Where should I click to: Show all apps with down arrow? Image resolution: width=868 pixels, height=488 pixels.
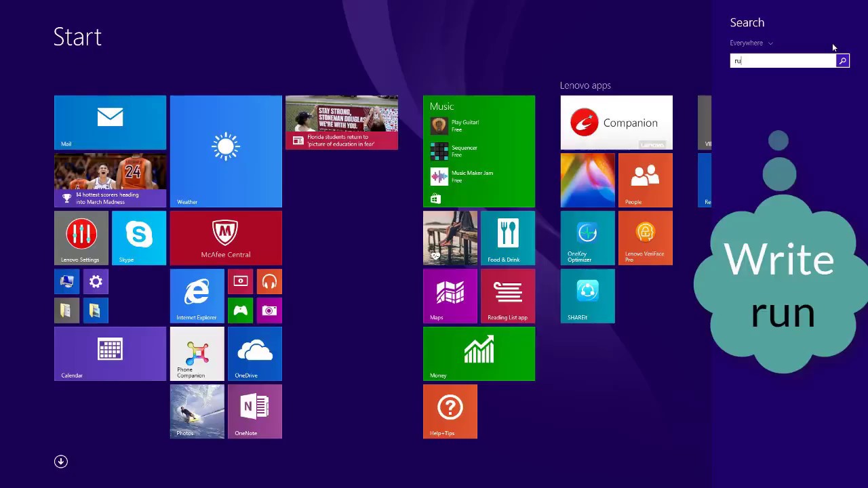click(61, 462)
